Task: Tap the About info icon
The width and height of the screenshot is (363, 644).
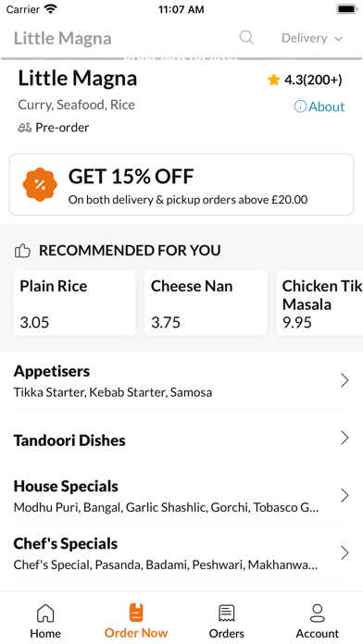Action: [x=300, y=106]
